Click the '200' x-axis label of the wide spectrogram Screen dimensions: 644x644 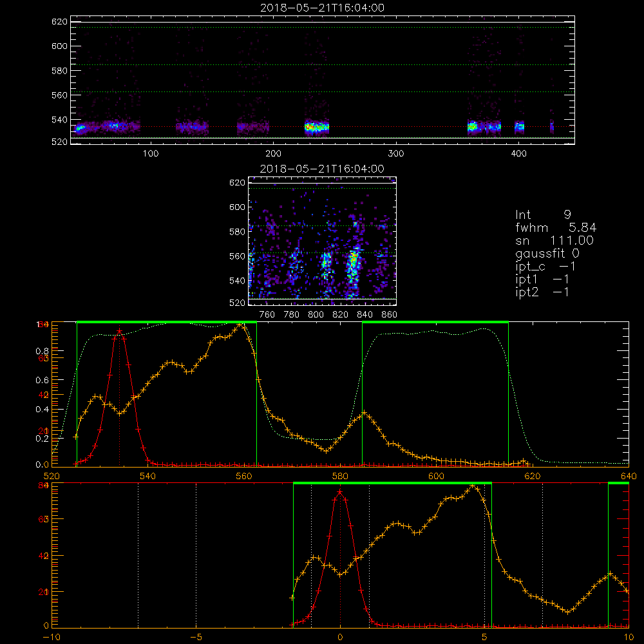pos(273,154)
